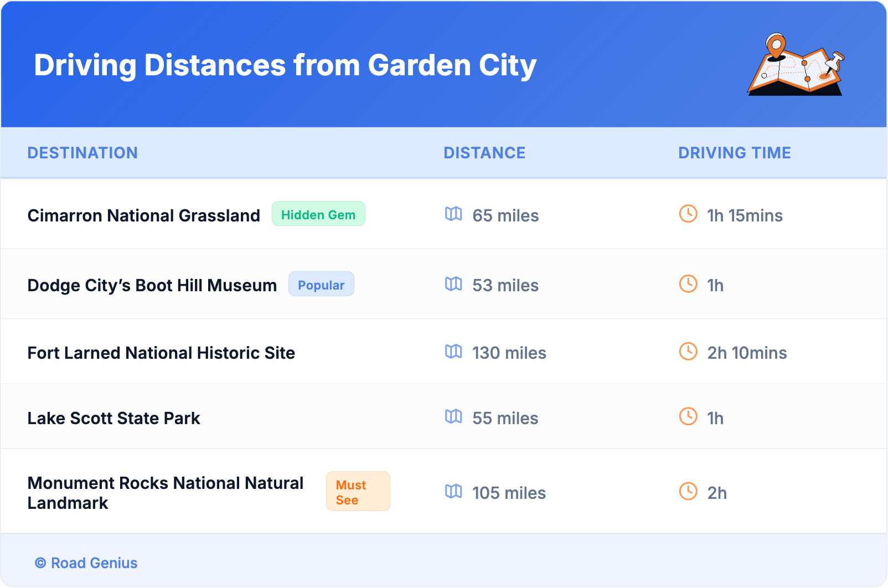This screenshot has width=888, height=588.
Task: Select Fort Larned National Historic Site
Action: (x=161, y=353)
